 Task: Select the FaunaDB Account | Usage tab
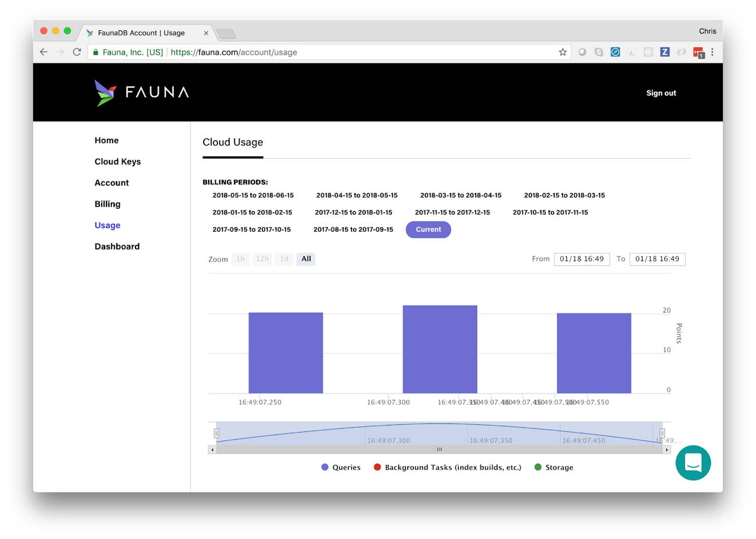pyautogui.click(x=142, y=33)
